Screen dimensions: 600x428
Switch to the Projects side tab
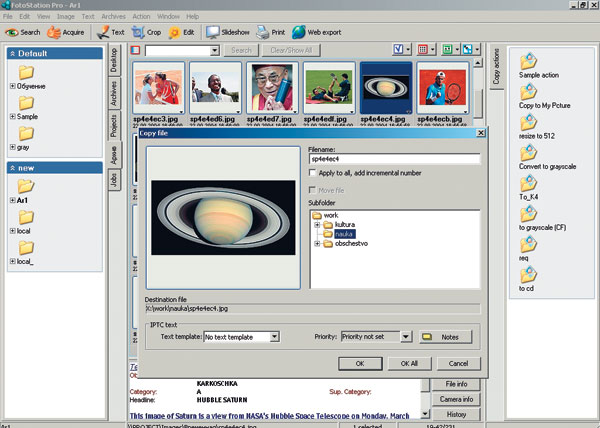pyautogui.click(x=115, y=126)
